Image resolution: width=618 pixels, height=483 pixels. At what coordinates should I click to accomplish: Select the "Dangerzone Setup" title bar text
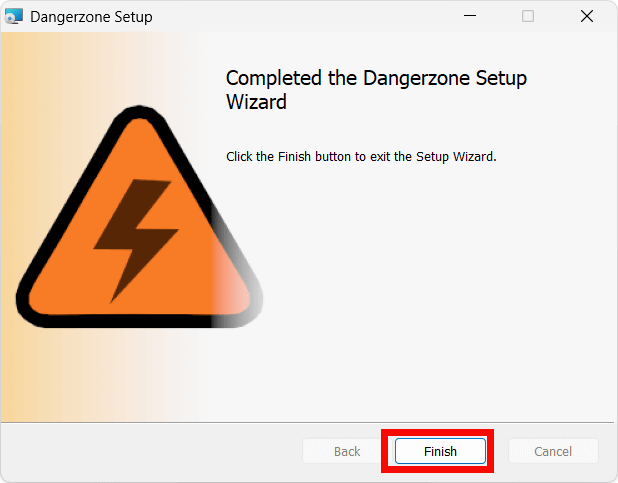tap(91, 17)
